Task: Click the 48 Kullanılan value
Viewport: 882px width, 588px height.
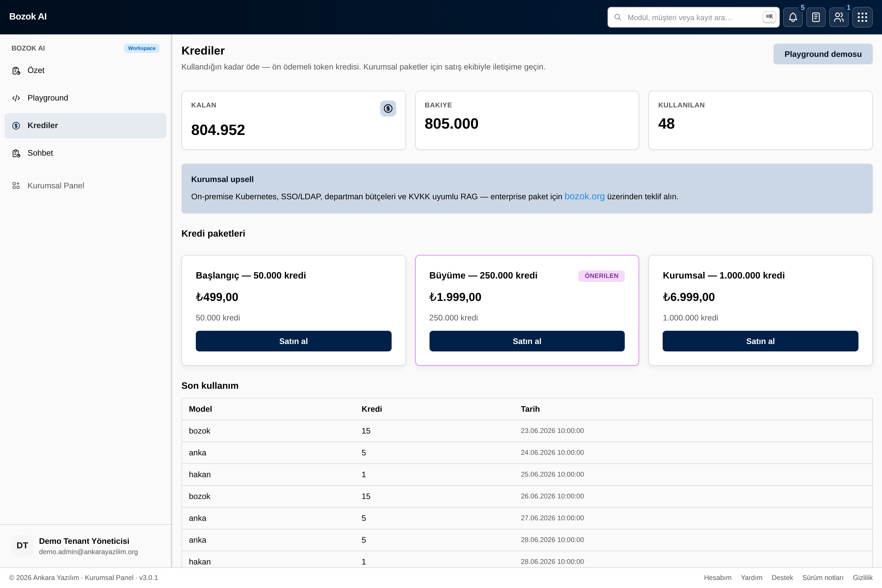Action: point(666,124)
